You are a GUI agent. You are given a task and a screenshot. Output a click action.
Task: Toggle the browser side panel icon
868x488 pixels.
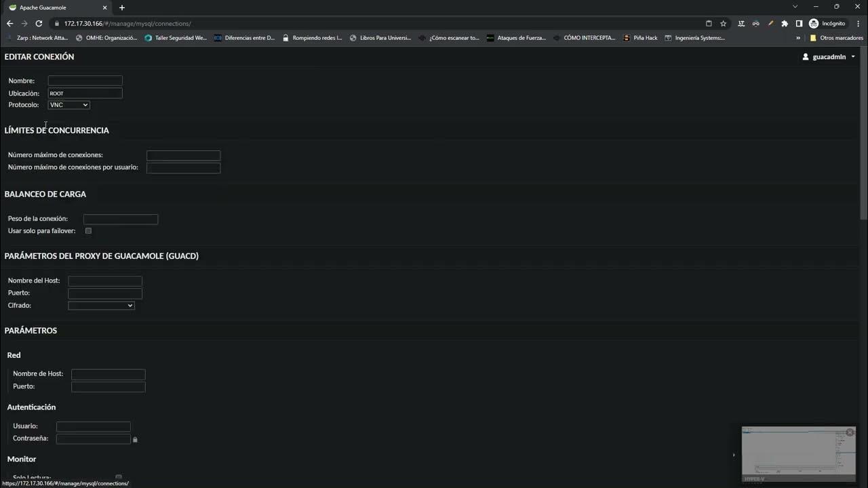[x=799, y=23]
